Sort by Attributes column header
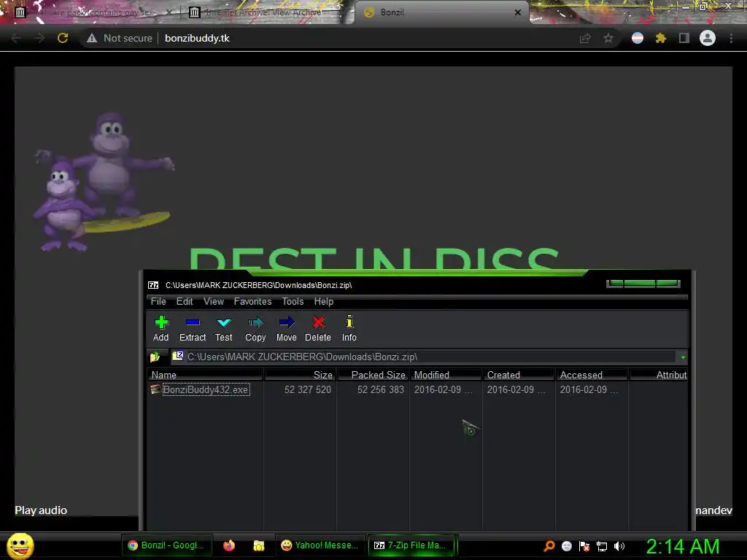The width and height of the screenshot is (747, 560). coord(659,375)
